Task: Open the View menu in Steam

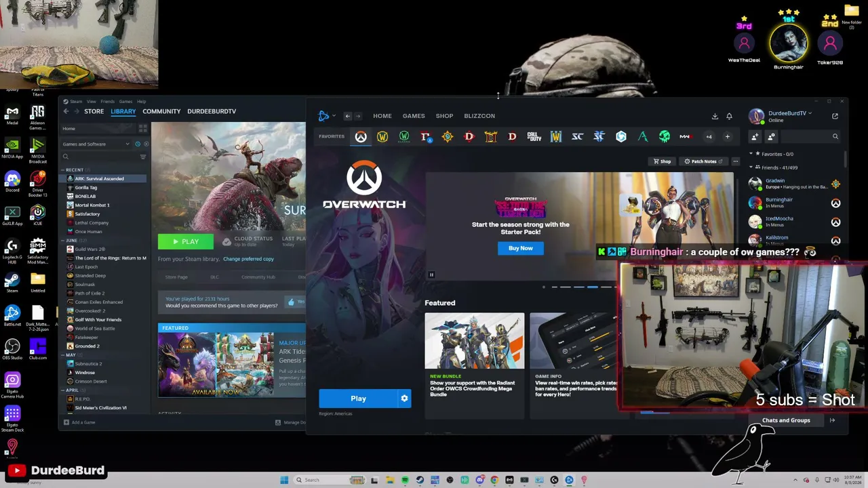Action: pos(91,102)
